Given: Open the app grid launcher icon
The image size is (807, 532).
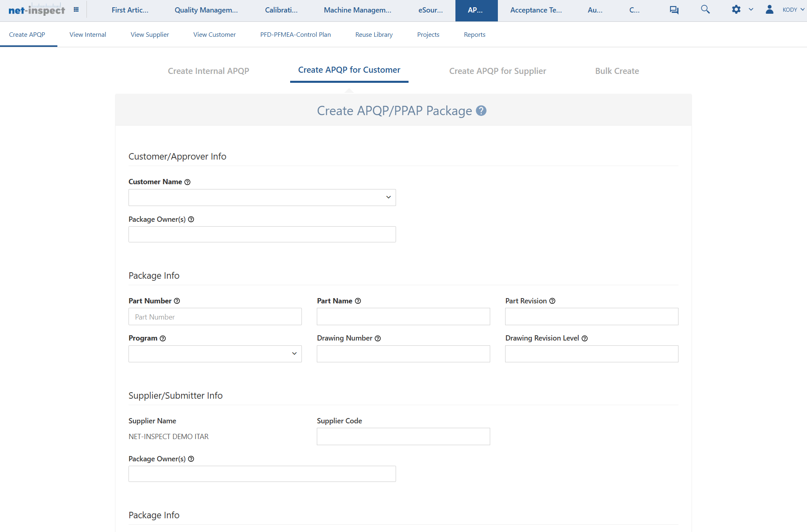Looking at the screenshot, I should [x=76, y=10].
